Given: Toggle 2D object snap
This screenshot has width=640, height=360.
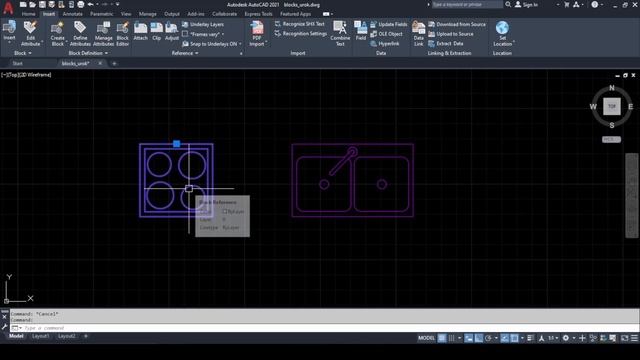Looking at the screenshot, I should pos(515,338).
